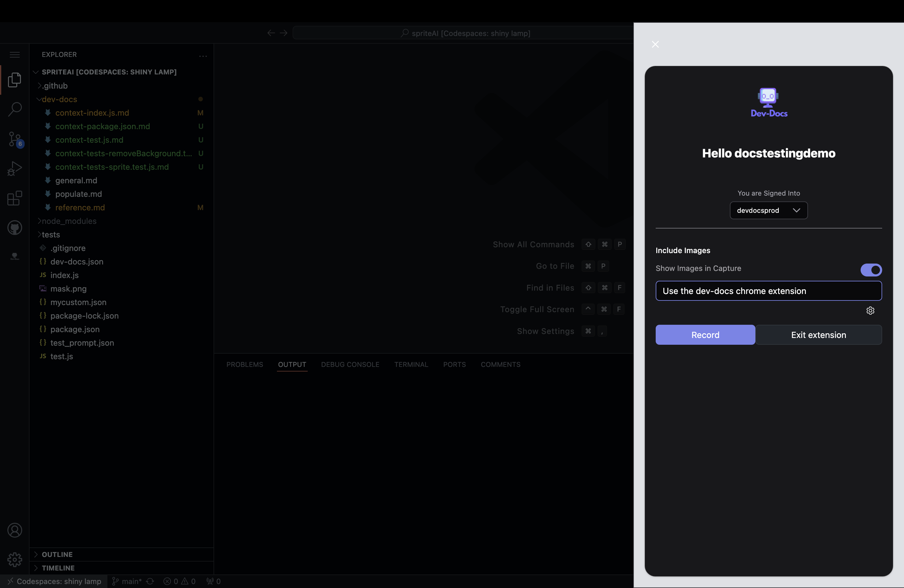Image resolution: width=904 pixels, height=588 pixels.
Task: Click the capture description text field
Action: (x=769, y=291)
